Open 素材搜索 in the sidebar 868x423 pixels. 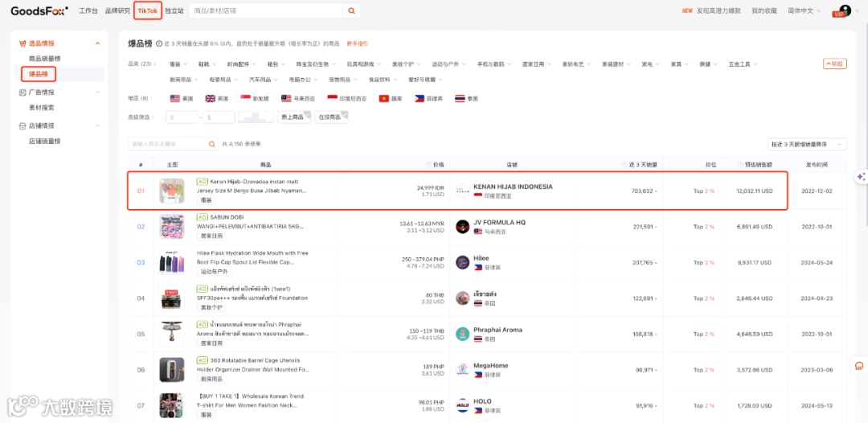point(42,108)
